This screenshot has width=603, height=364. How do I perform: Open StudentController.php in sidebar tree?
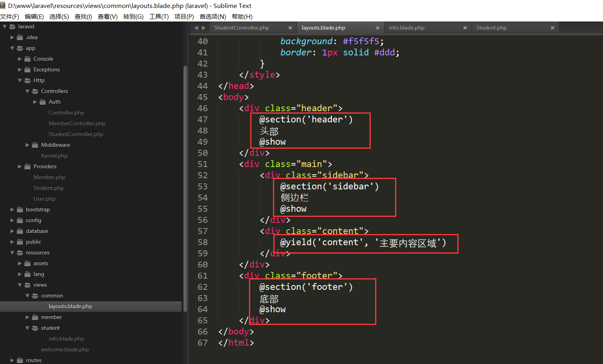pos(76,134)
